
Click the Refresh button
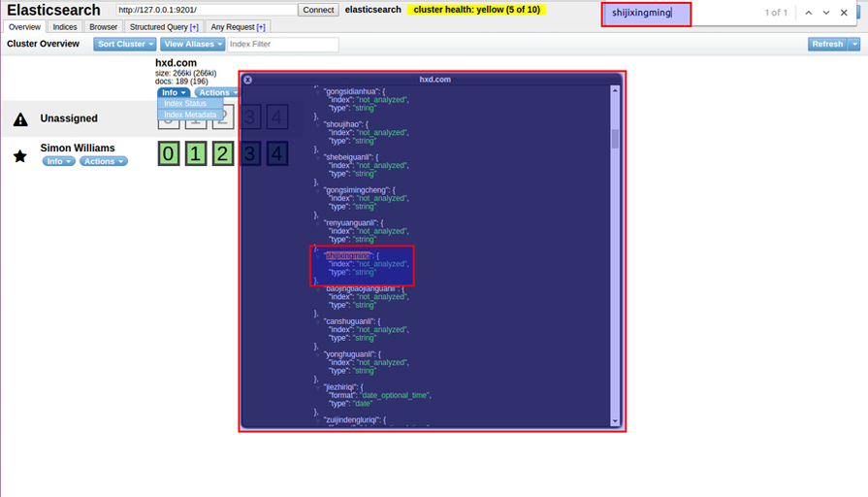(827, 45)
